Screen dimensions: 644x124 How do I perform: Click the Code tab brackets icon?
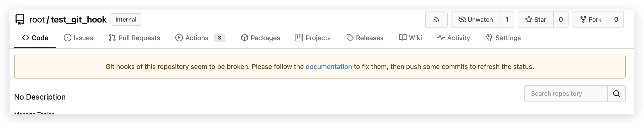pos(26,38)
